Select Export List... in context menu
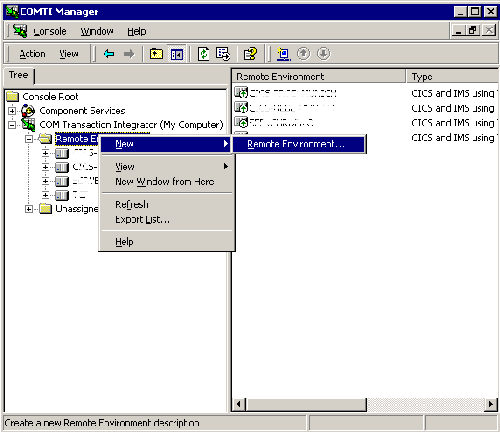500x432 pixels. click(x=166, y=220)
